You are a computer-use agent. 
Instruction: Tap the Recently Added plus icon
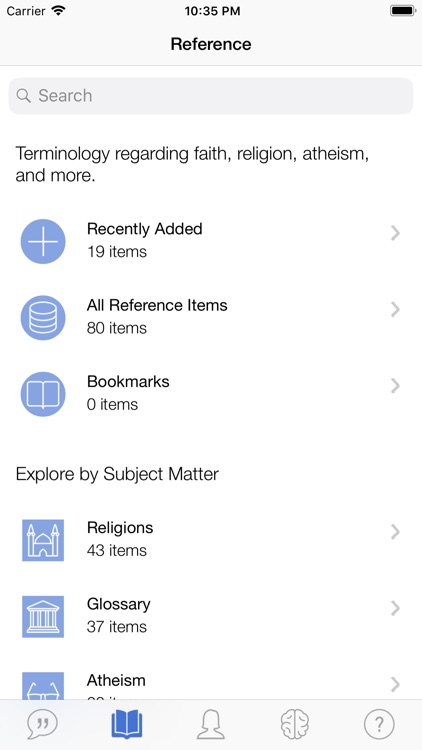click(x=43, y=241)
